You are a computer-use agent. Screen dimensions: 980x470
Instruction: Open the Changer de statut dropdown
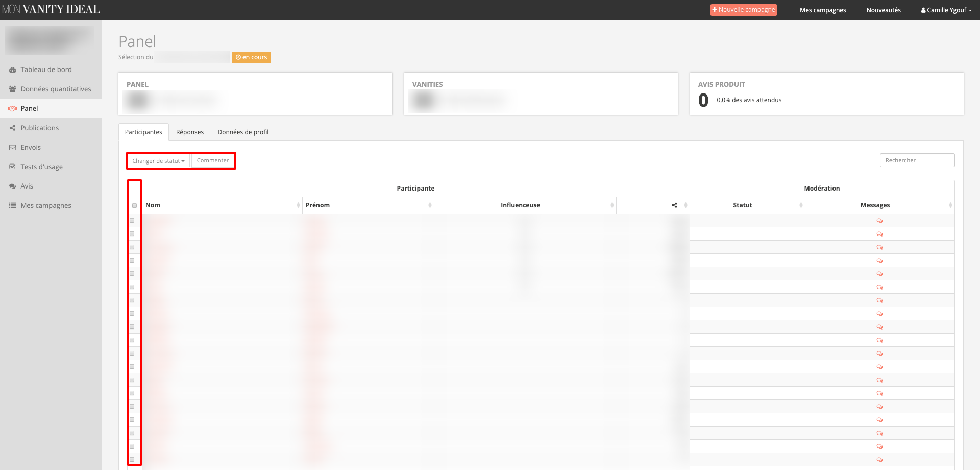click(158, 161)
